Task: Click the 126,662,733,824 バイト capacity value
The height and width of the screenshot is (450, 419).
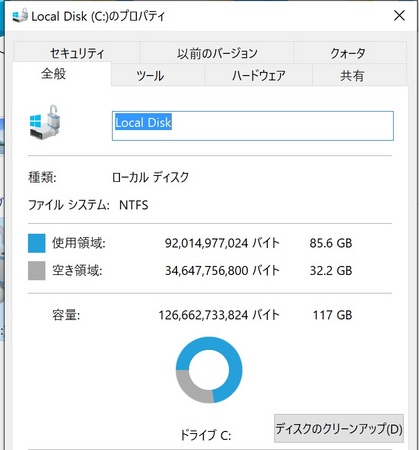Action: click(219, 315)
